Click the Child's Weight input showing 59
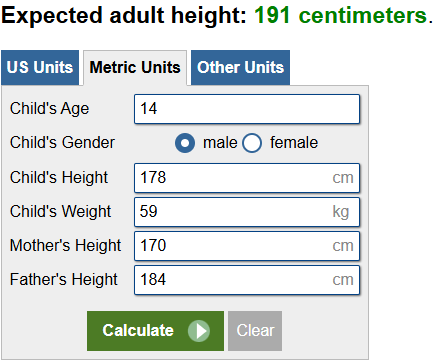This screenshot has height=363, width=433. [247, 212]
